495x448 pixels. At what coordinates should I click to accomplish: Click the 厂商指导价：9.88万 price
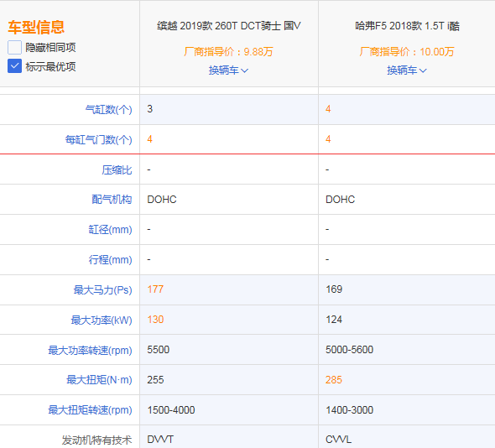click(228, 51)
